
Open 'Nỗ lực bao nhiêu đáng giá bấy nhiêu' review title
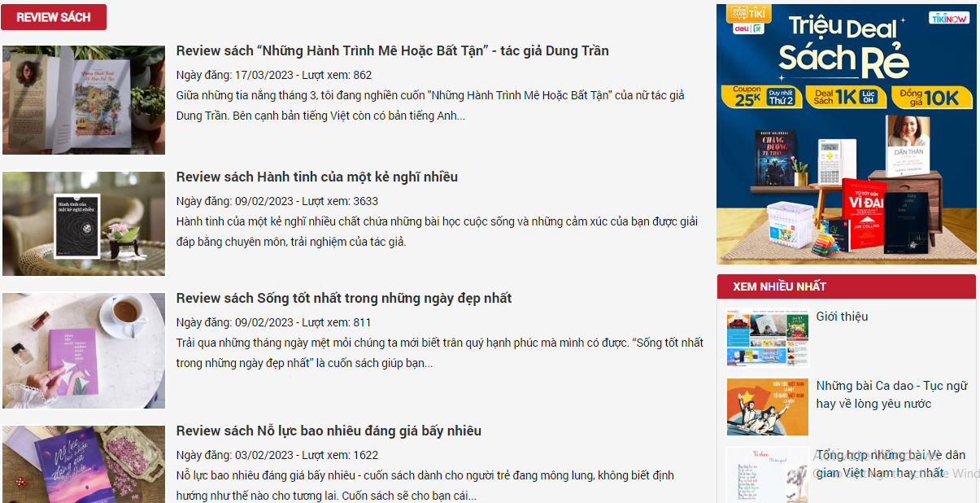(329, 431)
